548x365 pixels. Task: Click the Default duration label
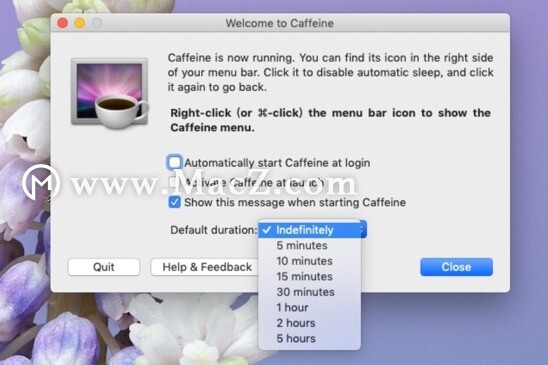(x=213, y=230)
